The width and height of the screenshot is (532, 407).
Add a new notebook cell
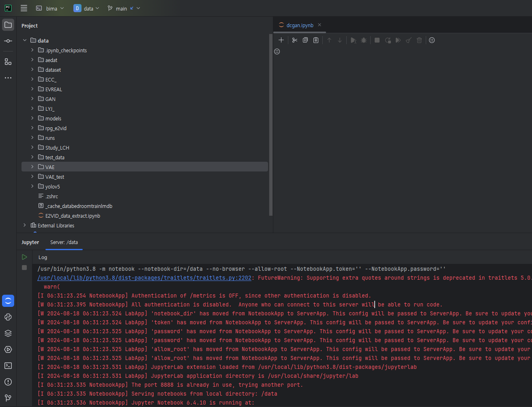tap(281, 40)
